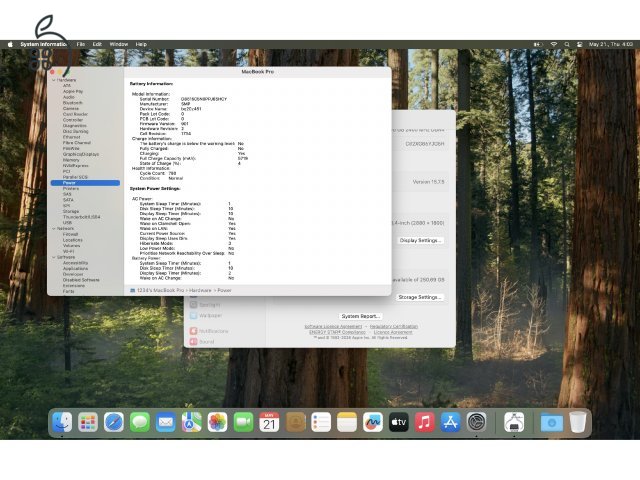Collapse the Software section in sidebar
The image size is (640, 480).
click(x=54, y=258)
